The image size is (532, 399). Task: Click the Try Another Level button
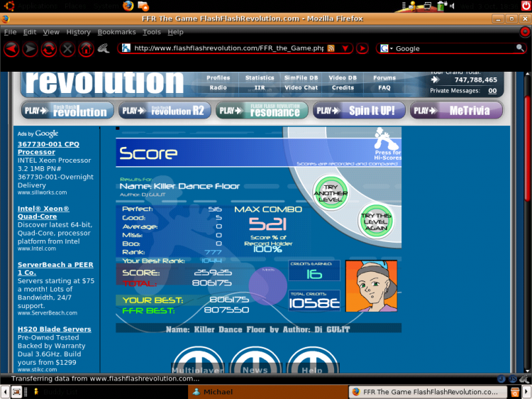click(331, 193)
